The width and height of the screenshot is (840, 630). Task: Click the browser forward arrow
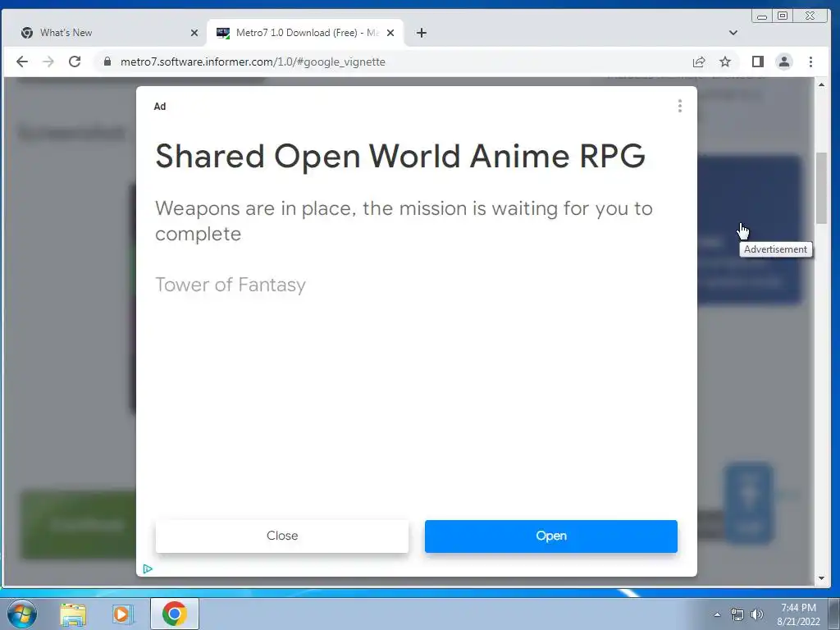point(48,62)
